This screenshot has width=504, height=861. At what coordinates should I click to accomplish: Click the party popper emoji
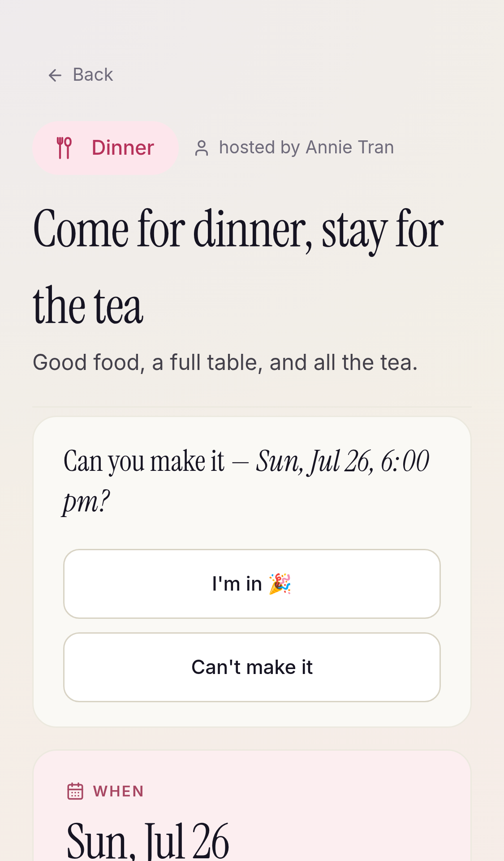(x=280, y=584)
